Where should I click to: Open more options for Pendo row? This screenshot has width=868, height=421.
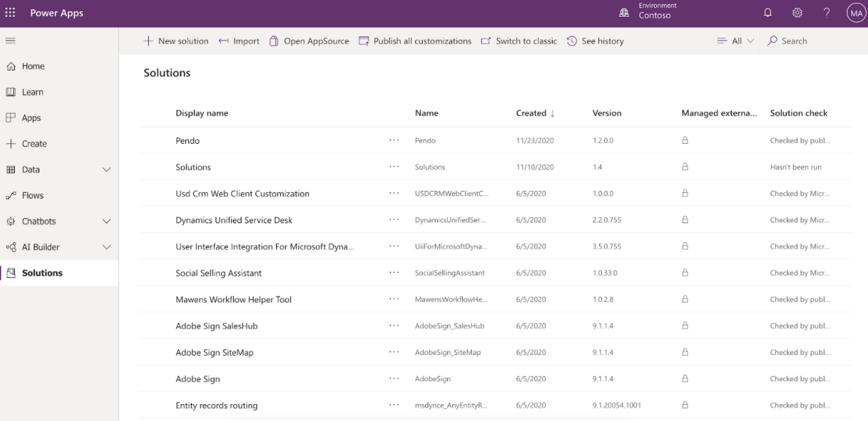(x=394, y=140)
